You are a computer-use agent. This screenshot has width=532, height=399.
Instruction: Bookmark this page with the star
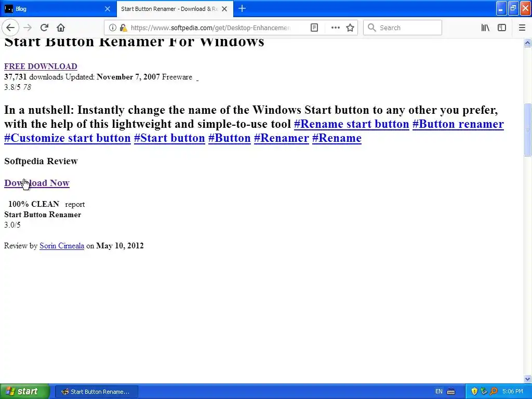tap(350, 28)
